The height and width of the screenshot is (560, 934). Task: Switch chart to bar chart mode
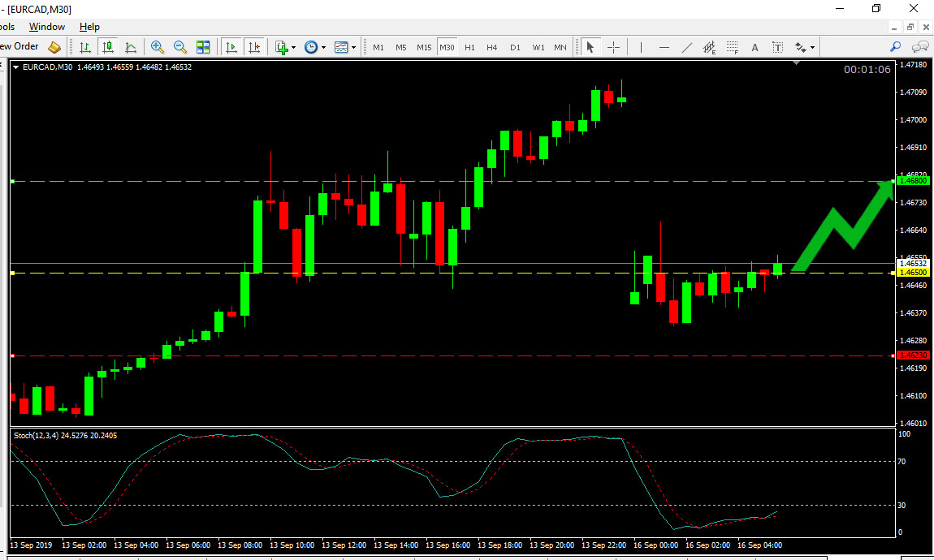[x=85, y=47]
